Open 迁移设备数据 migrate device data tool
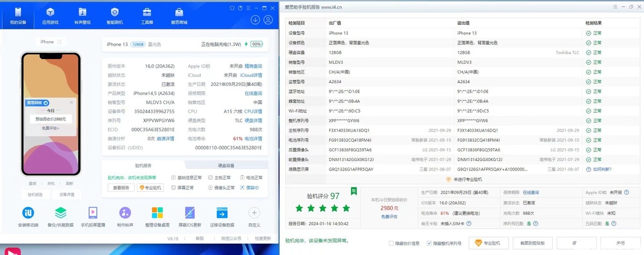The width and height of the screenshot is (644, 255). (x=222, y=217)
